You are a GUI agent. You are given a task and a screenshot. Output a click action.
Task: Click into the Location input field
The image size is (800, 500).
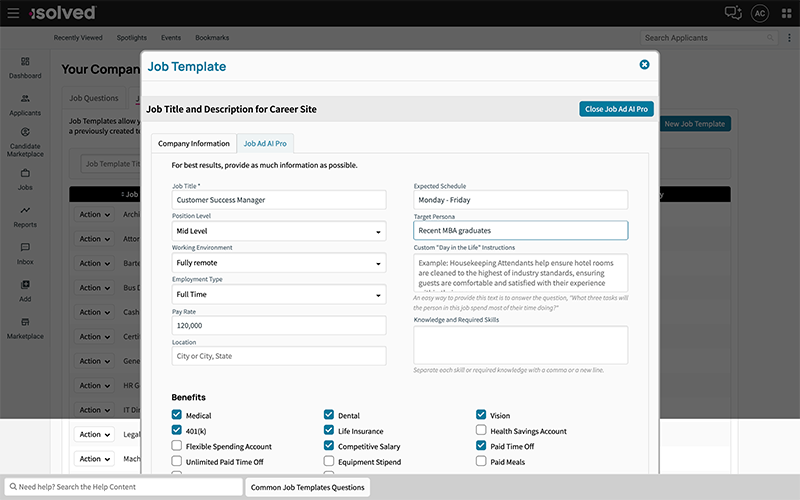(279, 356)
